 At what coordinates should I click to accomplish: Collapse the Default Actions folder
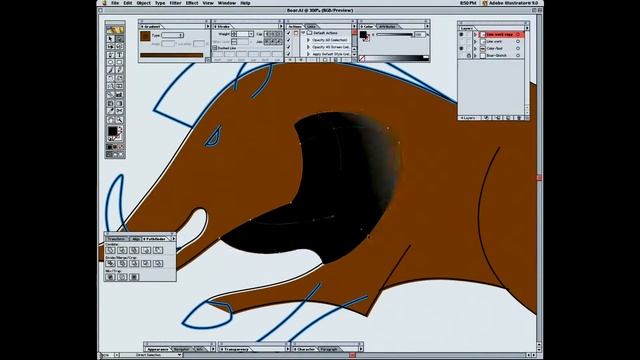[x=303, y=33]
